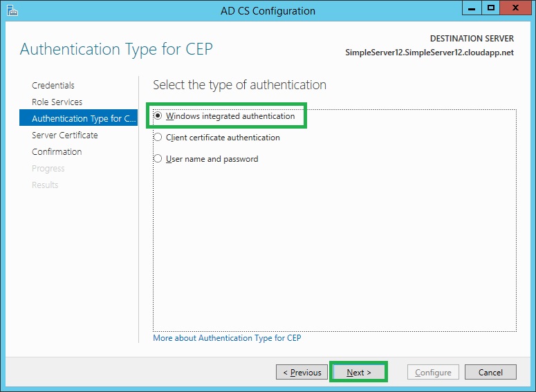Pick User name and password authentication
The height and width of the screenshot is (392, 536).
[x=158, y=159]
